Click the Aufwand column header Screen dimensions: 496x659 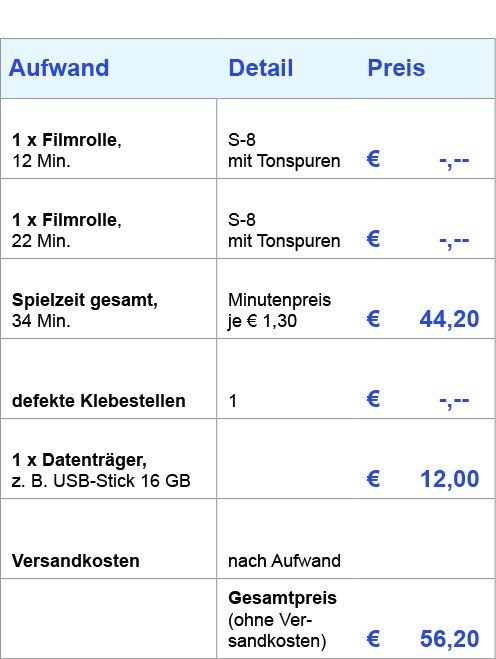coord(59,68)
